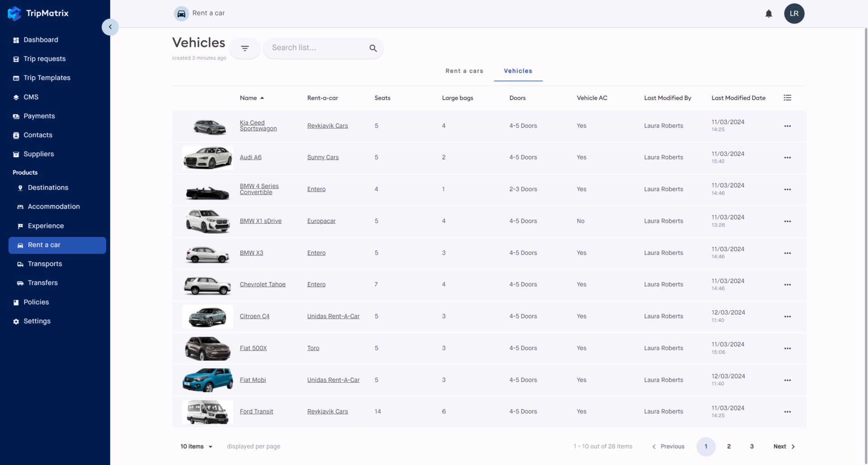
Task: Open the filter icon next to Vehicles title
Action: point(245,48)
